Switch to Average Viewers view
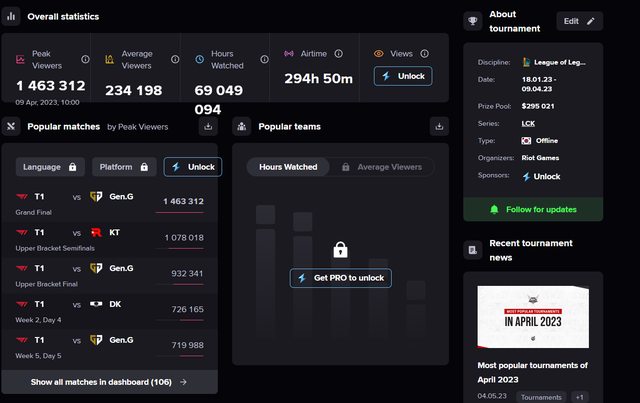640x403 pixels. pos(381,167)
